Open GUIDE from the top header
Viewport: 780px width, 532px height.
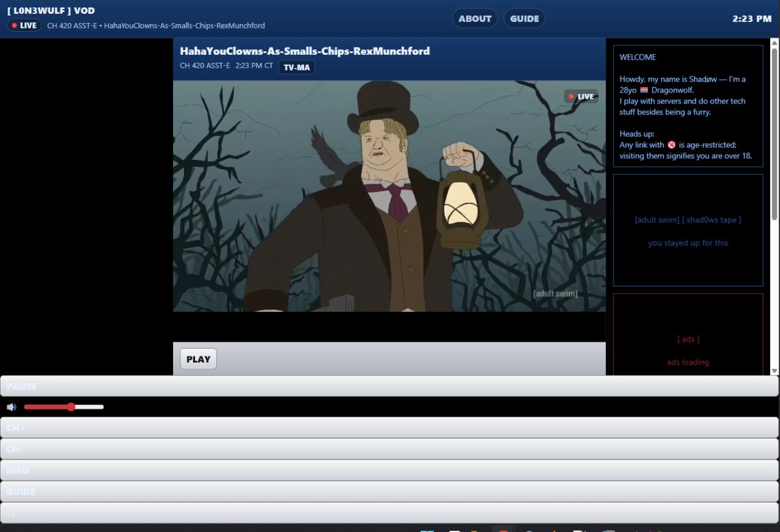(x=524, y=18)
